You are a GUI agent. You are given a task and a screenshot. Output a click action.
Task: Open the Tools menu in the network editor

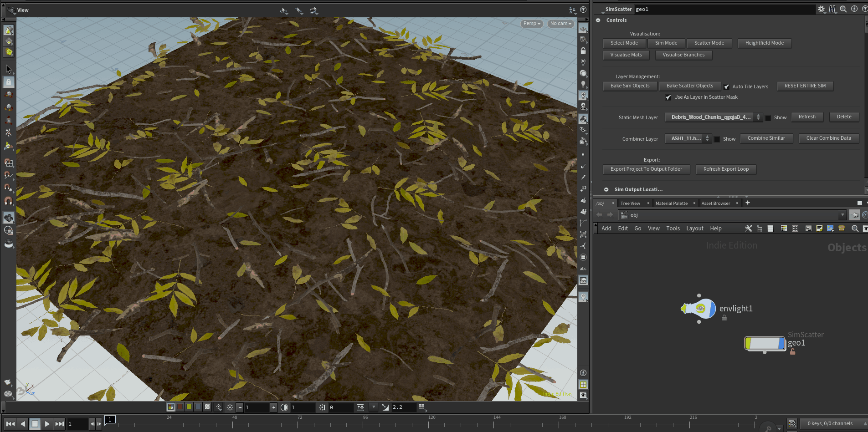[673, 228]
